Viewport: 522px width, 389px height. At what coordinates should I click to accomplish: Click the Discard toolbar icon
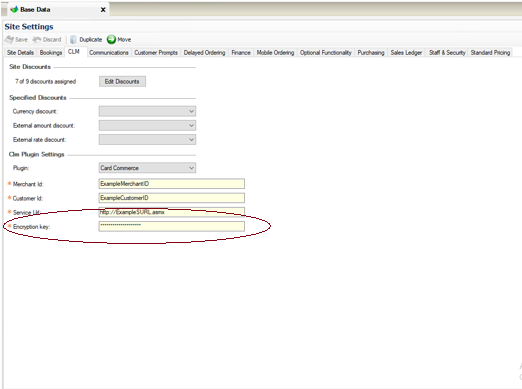pyautogui.click(x=37, y=40)
